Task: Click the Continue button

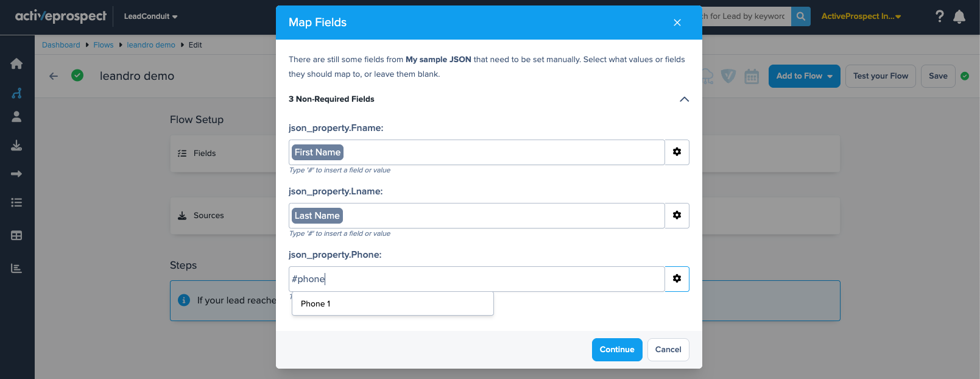Action: point(616,350)
